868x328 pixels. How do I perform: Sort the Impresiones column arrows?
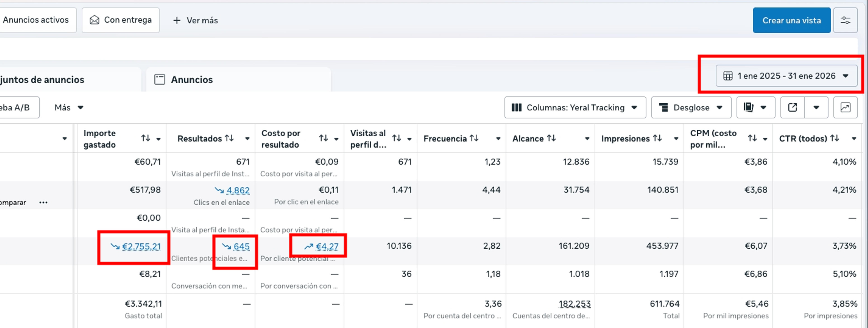657,138
